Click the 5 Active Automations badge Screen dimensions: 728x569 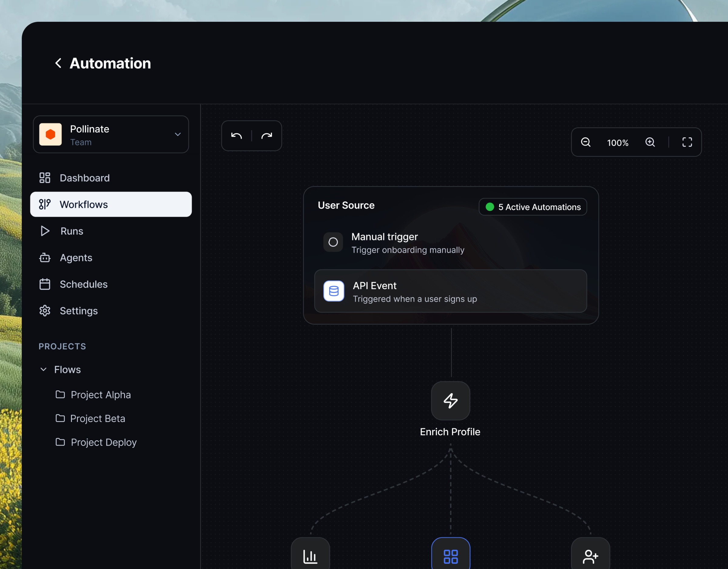pos(533,207)
